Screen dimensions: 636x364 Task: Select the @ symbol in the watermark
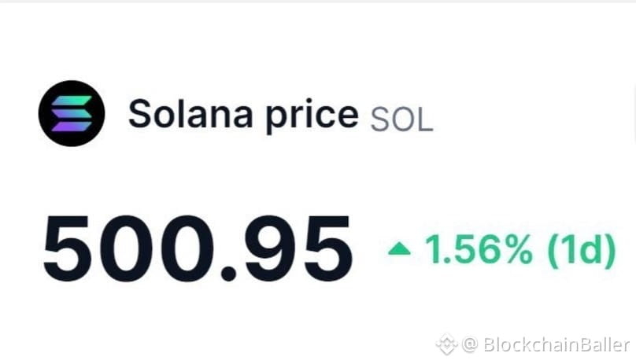click(x=470, y=344)
